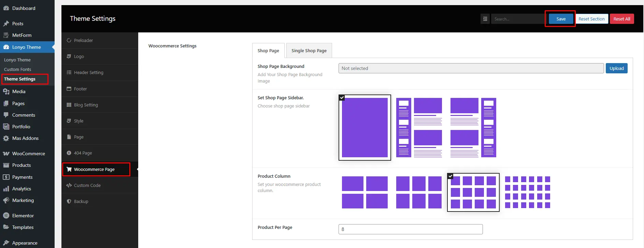Click the Product Per Page input

pyautogui.click(x=411, y=229)
